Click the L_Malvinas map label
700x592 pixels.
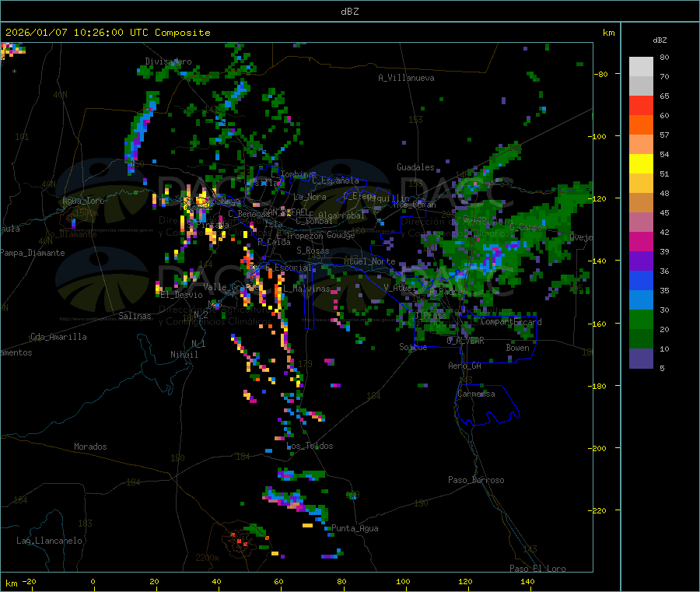click(306, 289)
